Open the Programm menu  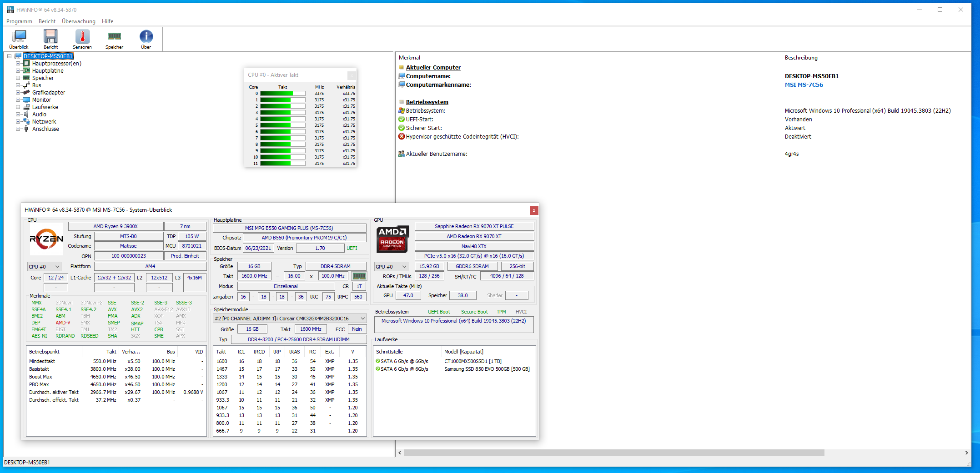tap(19, 21)
